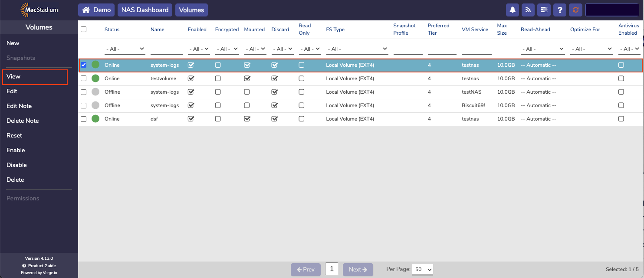Uncheck the selected system-logs row checkbox

83,65
